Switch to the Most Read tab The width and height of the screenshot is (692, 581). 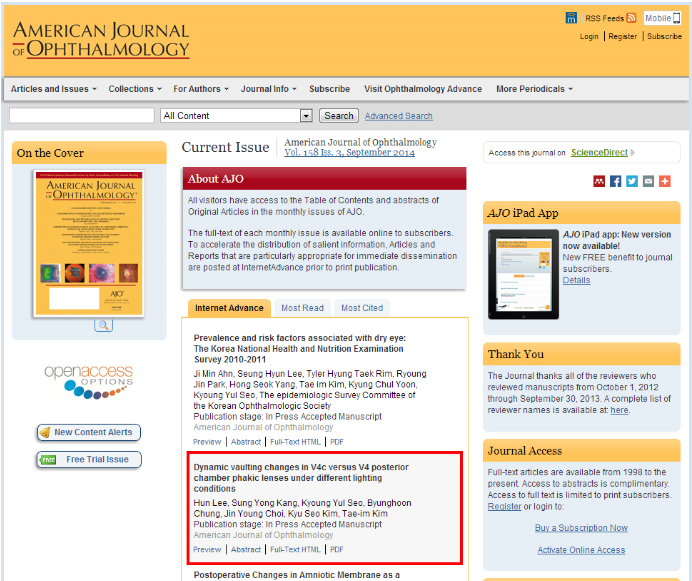pos(302,308)
